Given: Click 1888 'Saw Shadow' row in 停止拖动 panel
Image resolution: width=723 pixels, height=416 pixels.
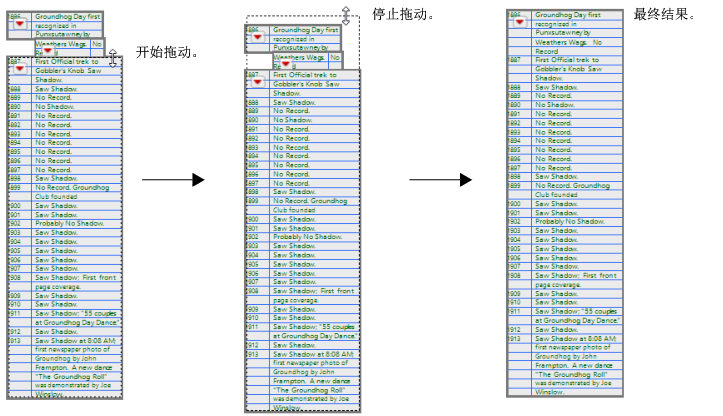Looking at the screenshot, I should (294, 102).
